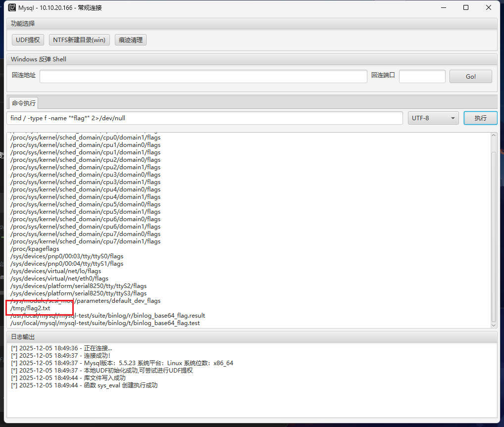504x427 pixels.
Task: Minimize the Mysql connection window
Action: click(x=443, y=7)
